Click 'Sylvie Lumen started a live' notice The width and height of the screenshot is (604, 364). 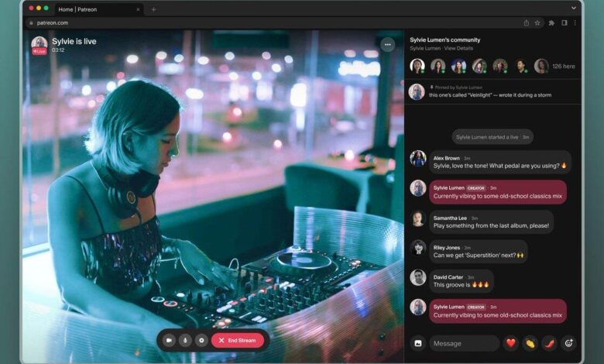492,137
